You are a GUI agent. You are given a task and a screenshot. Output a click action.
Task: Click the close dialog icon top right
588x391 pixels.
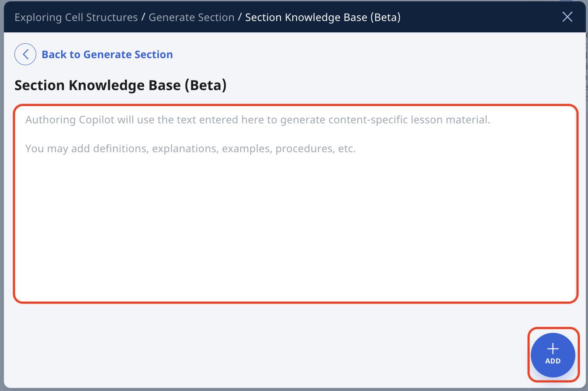pos(567,17)
